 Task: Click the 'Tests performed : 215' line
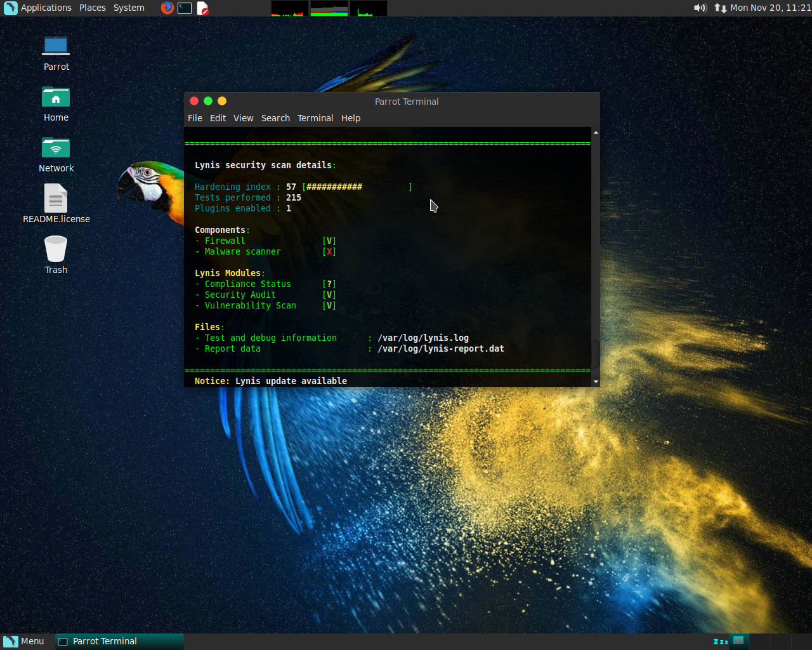coord(248,197)
